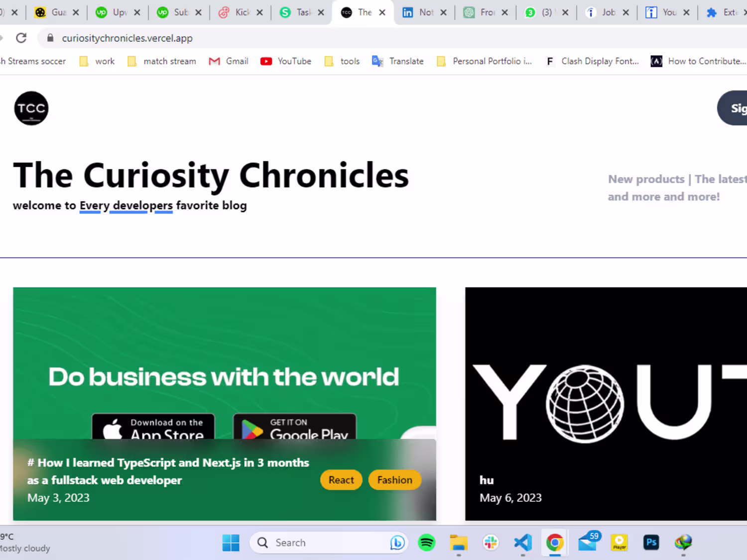Close the Kick browser tab
747x560 pixels.
259,12
